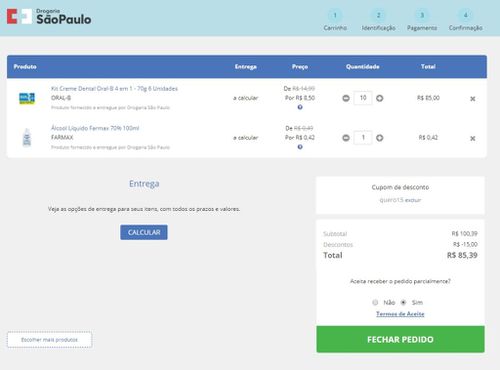The height and width of the screenshot is (370, 500).
Task: Edit quantity field for Farmax alcohol
Action: 363,138
